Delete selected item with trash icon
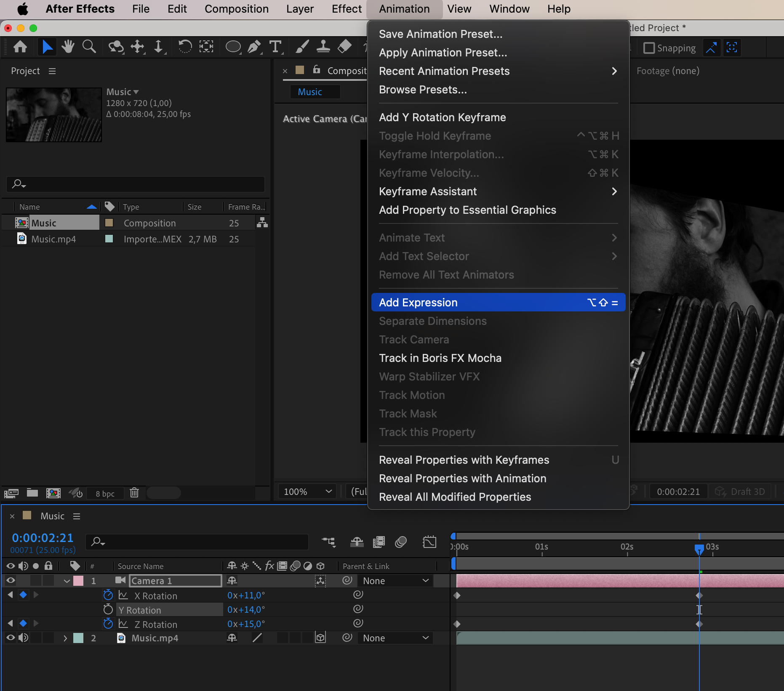 click(134, 492)
